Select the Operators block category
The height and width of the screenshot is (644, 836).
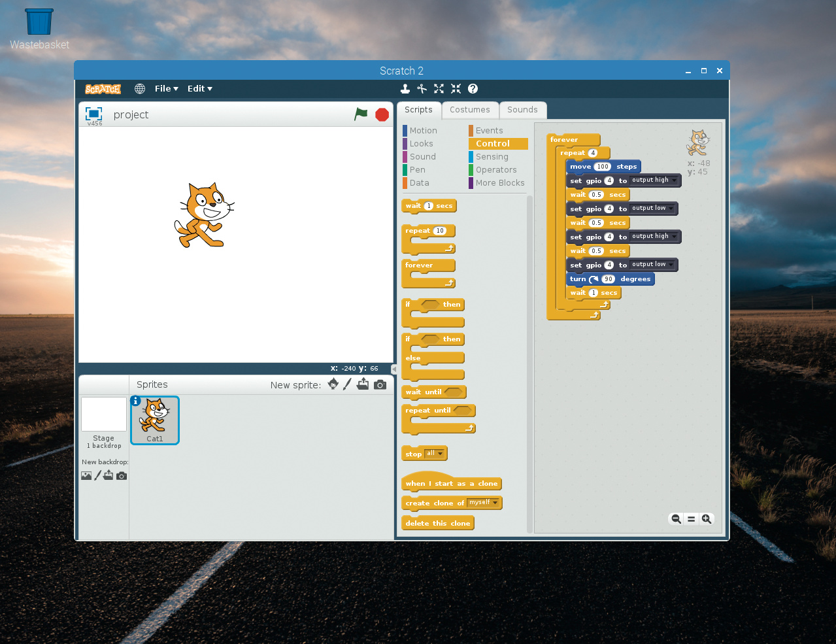(x=496, y=170)
